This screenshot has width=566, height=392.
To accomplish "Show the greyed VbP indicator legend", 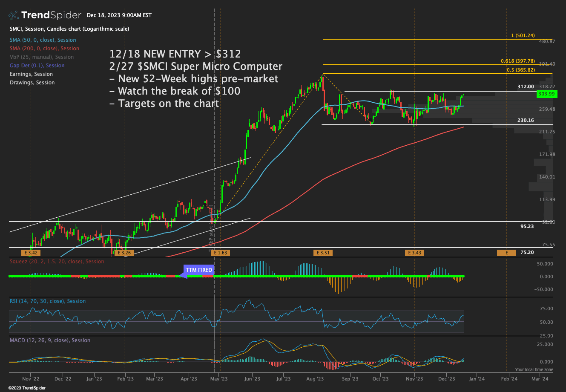I will tap(41, 57).
